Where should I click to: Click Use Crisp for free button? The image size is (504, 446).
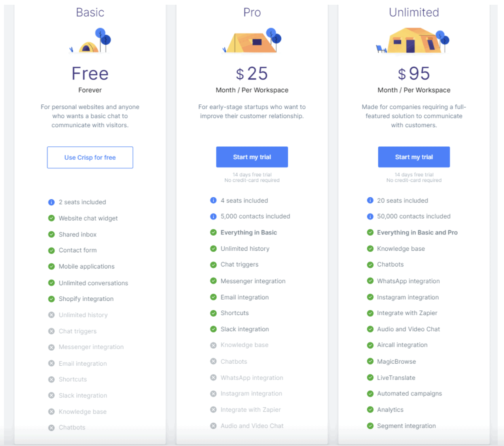point(90,157)
